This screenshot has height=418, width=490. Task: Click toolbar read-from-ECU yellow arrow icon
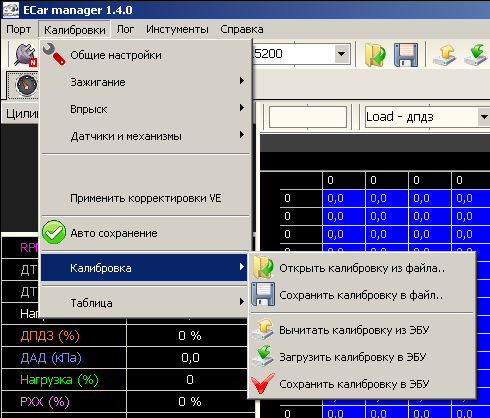tap(445, 55)
